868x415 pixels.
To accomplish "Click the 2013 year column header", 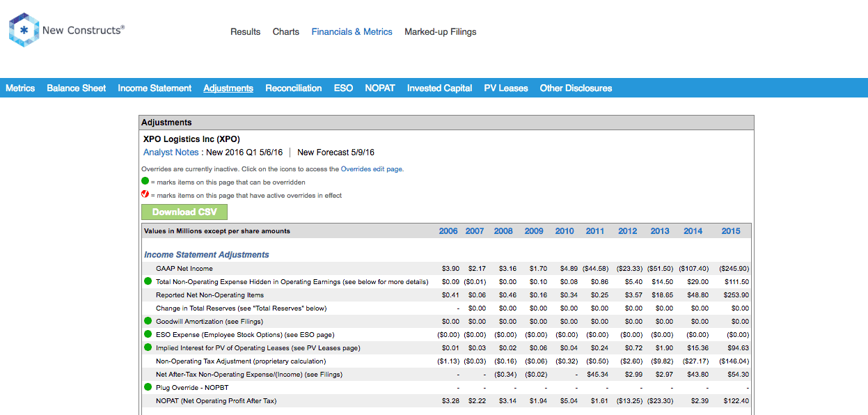I will coord(660,231).
